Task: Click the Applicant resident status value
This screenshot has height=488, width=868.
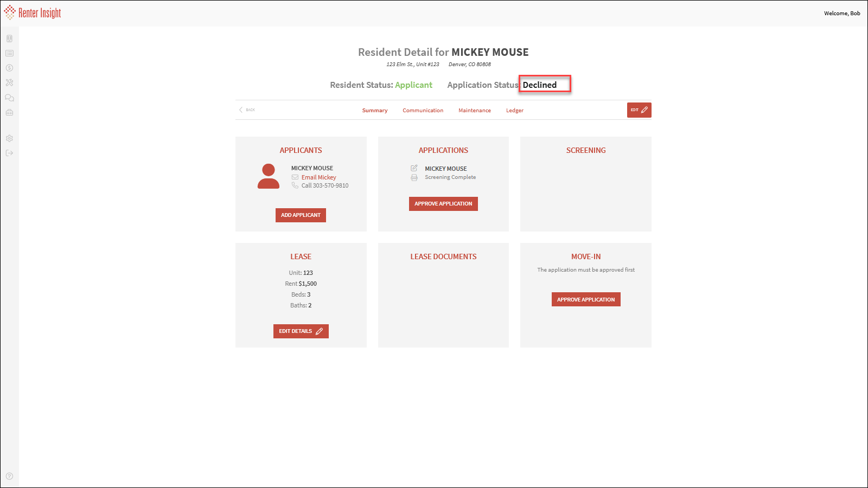Action: point(414,85)
